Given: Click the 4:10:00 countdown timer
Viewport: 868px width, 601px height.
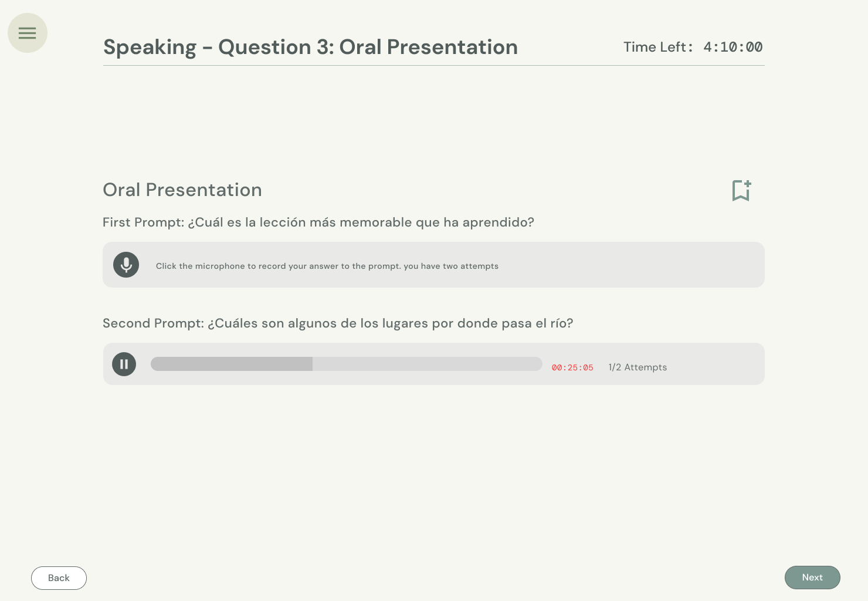Looking at the screenshot, I should 733,47.
